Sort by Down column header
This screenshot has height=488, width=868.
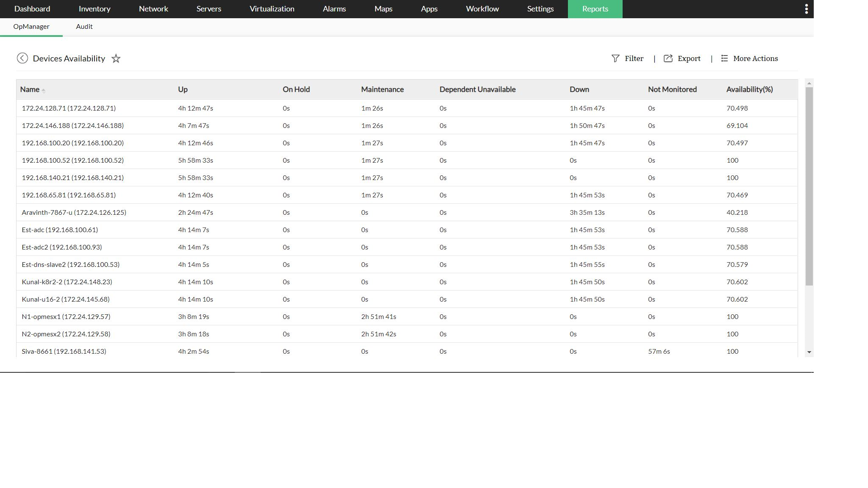pos(579,89)
